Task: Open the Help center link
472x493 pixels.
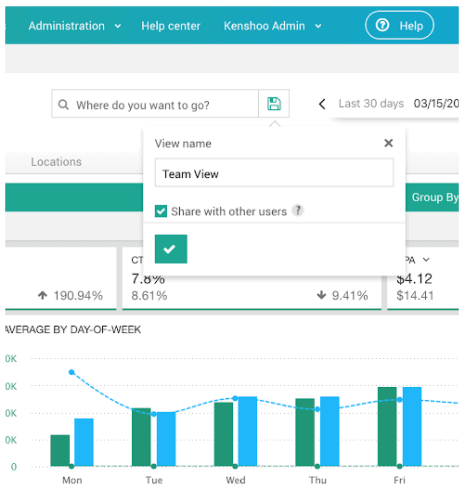Action: click(x=171, y=26)
